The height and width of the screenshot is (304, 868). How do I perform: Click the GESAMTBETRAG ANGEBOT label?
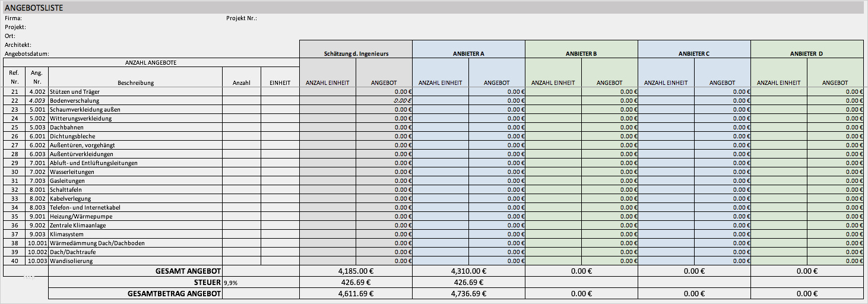click(175, 294)
